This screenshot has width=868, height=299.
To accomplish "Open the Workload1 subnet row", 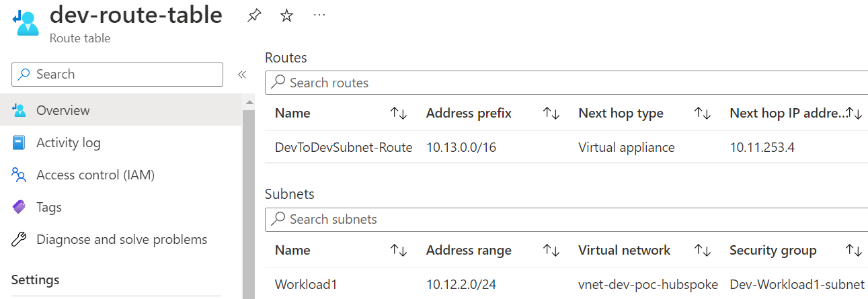I will [x=306, y=284].
